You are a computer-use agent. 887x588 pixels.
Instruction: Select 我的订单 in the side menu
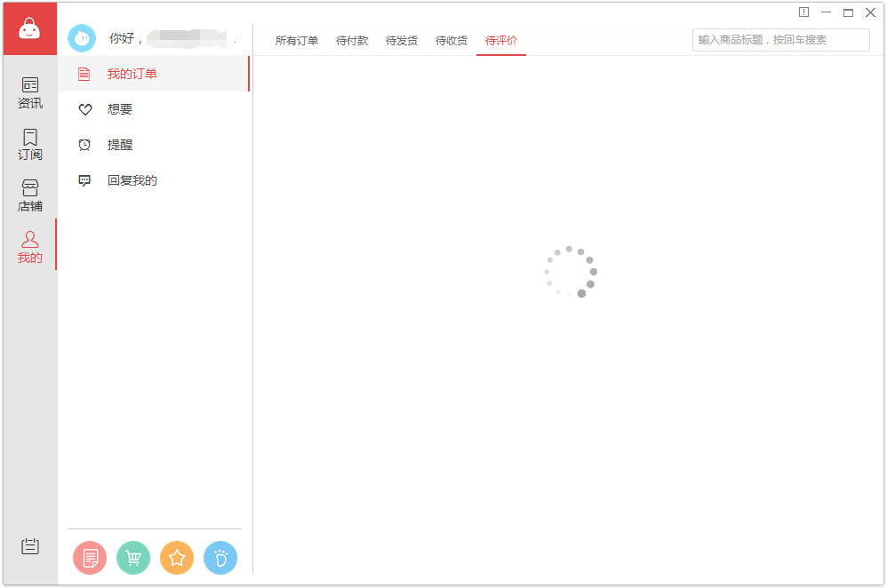tap(132, 74)
